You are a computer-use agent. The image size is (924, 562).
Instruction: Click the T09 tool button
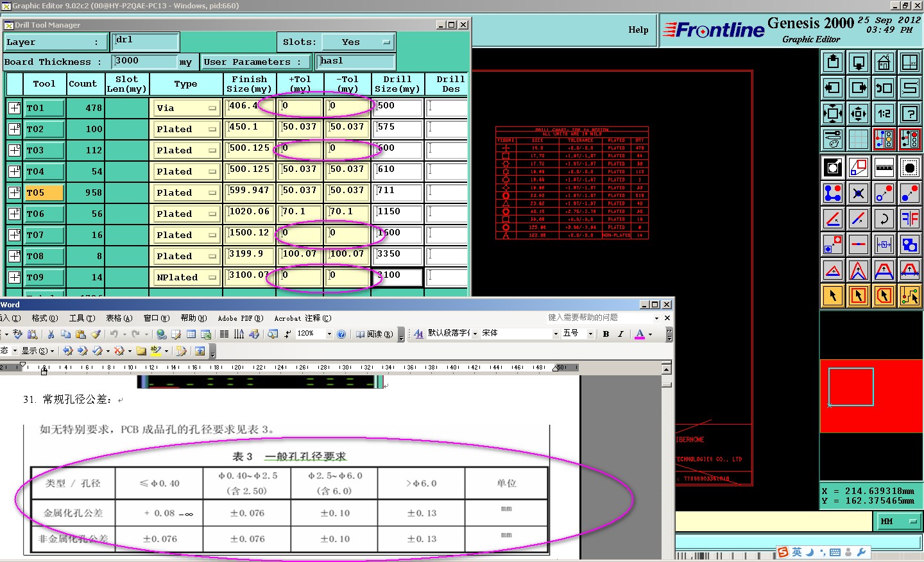coord(44,277)
